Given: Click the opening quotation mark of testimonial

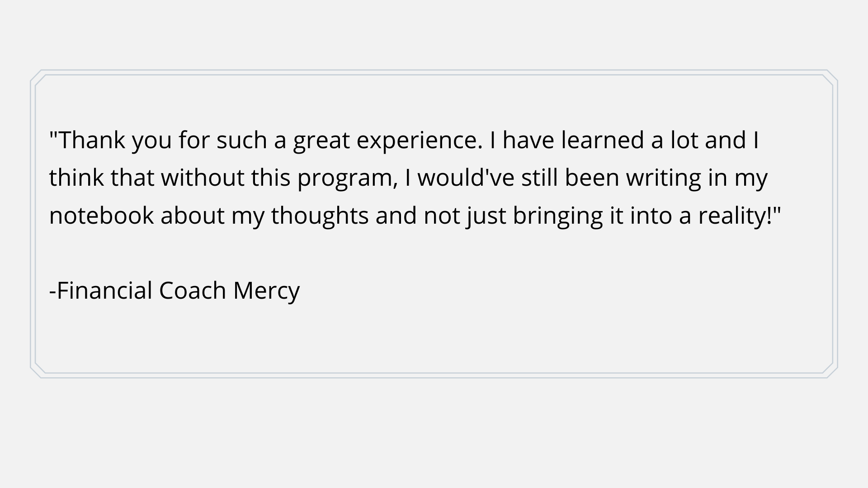Looking at the screenshot, I should point(53,135).
